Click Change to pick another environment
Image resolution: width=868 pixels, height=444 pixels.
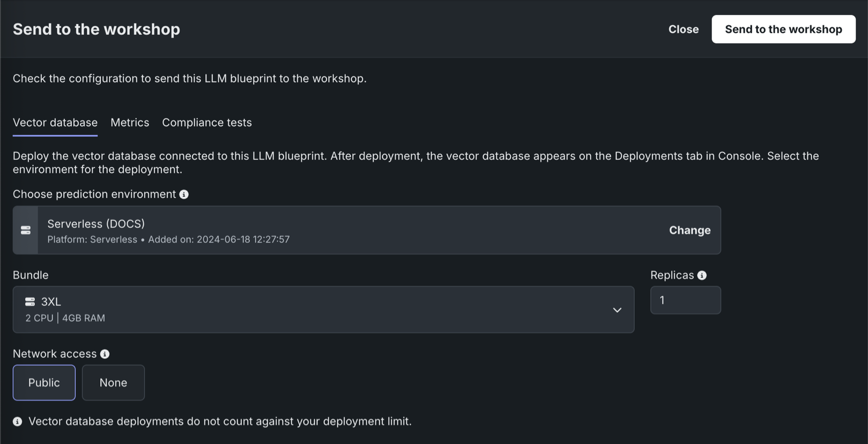pyautogui.click(x=689, y=230)
